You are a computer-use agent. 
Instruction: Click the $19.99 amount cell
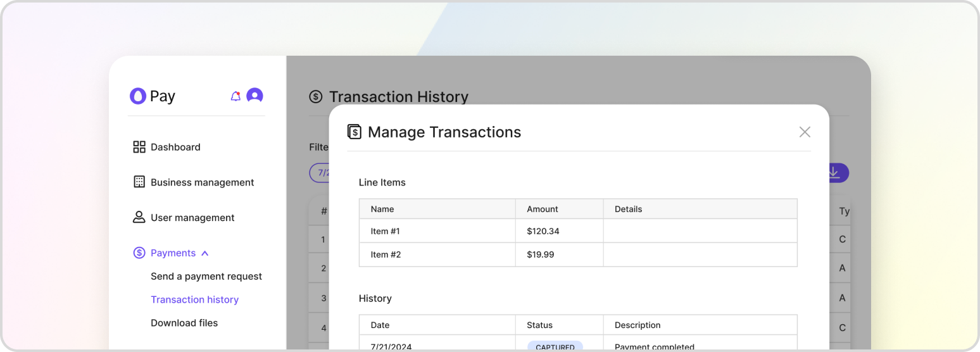click(540, 255)
